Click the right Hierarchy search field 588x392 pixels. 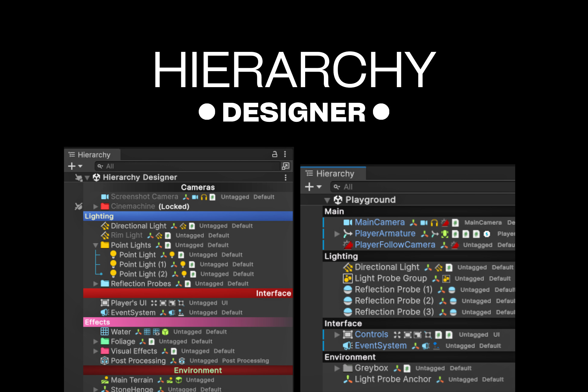coord(423,187)
